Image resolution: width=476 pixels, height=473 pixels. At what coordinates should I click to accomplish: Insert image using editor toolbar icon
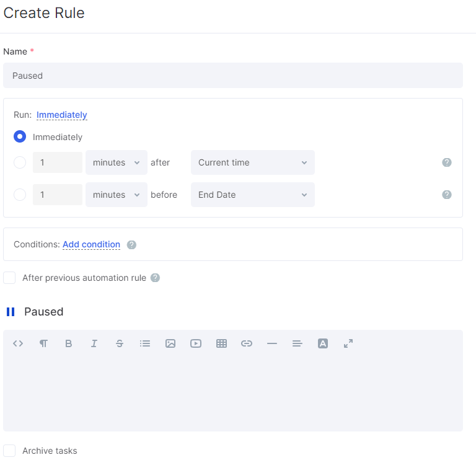pos(170,343)
